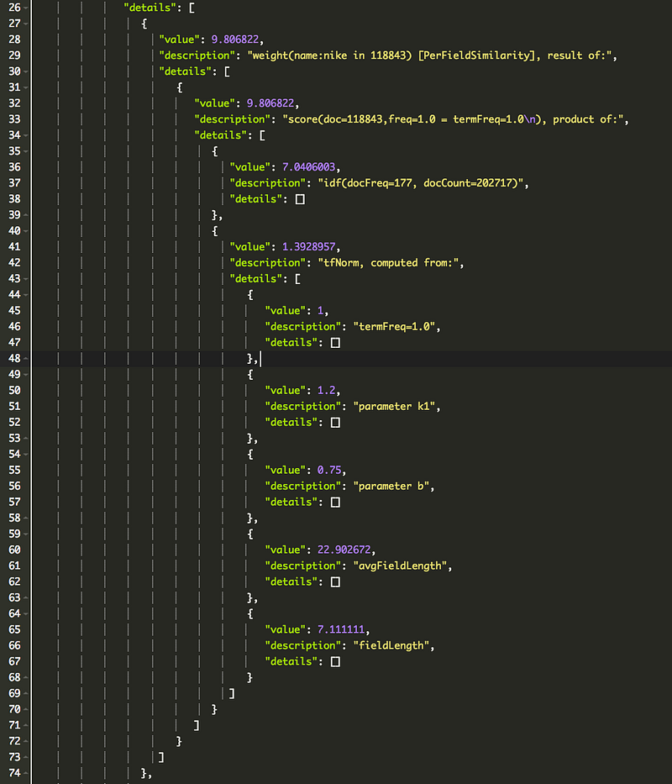Click the "details" key on line 26

click(150, 8)
